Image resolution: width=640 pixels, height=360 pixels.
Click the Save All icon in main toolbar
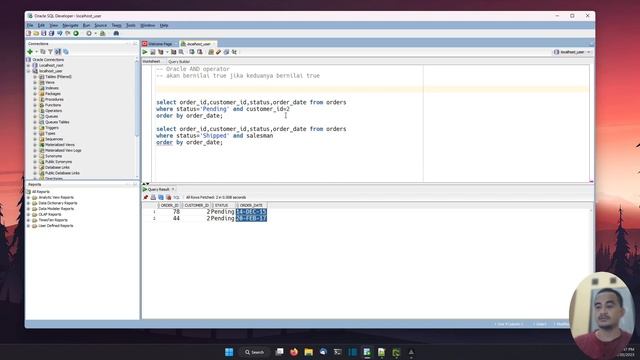(x=51, y=33)
